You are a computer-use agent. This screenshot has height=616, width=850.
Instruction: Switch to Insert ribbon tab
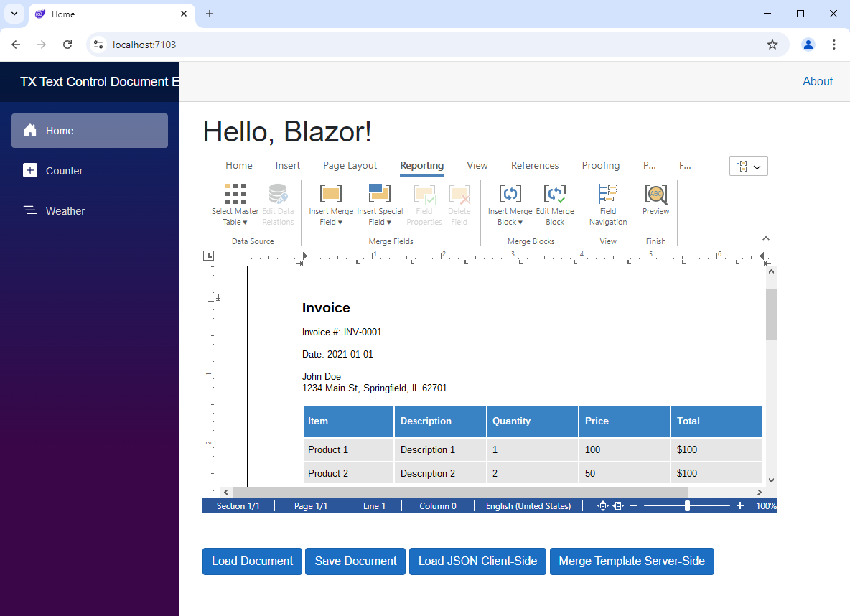click(287, 165)
